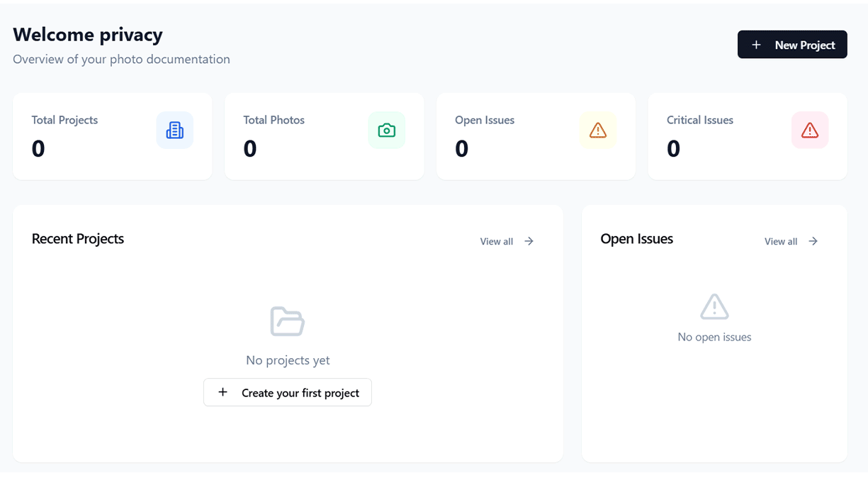Select the Open Issues stat card label
The height and width of the screenshot is (495, 868).
[x=485, y=120]
